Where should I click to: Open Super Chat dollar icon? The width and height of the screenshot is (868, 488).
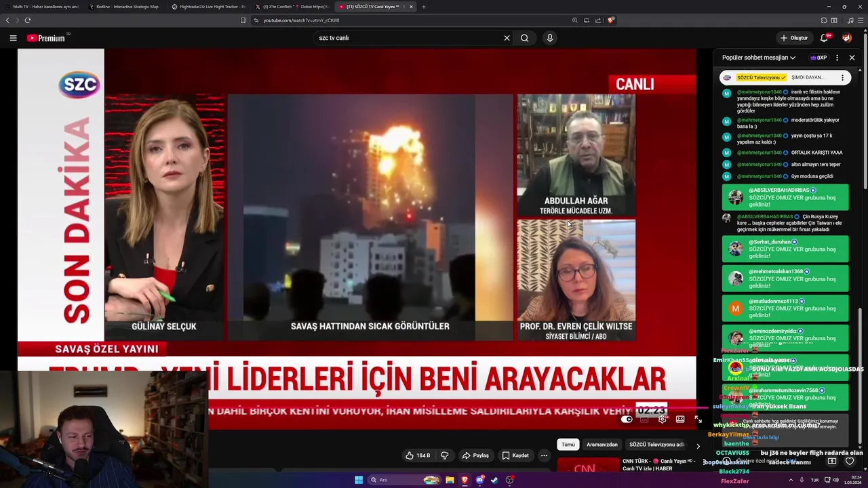point(832,462)
